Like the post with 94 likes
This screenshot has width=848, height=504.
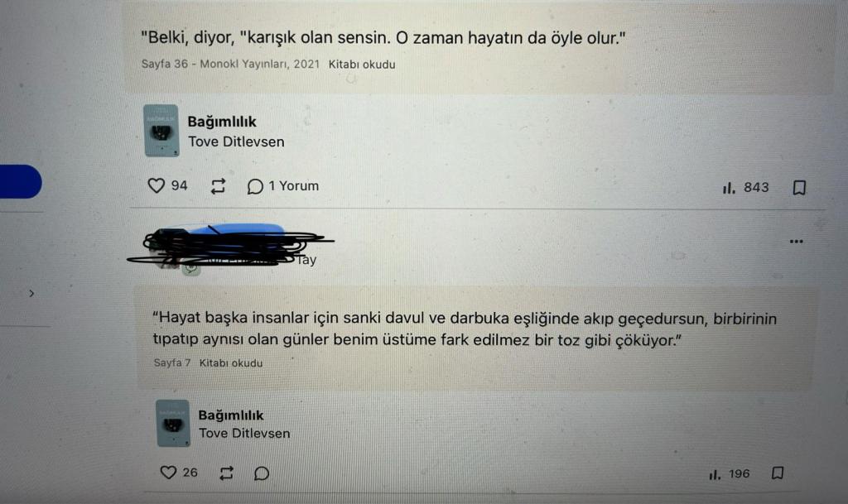click(157, 186)
